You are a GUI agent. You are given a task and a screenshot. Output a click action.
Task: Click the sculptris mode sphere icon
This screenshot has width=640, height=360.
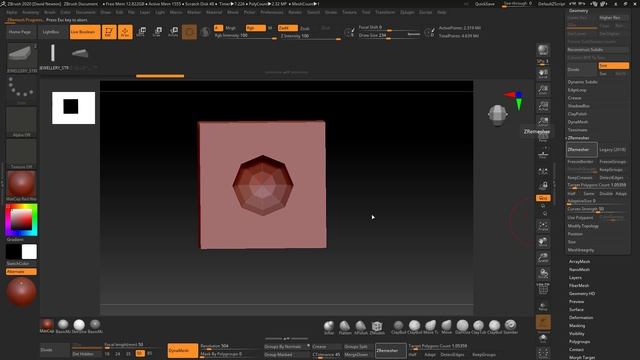tap(205, 32)
